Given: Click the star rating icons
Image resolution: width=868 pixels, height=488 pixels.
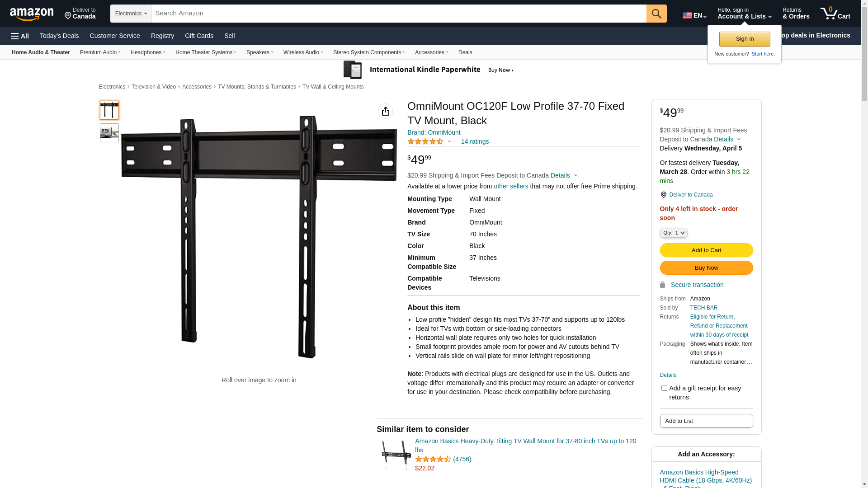Looking at the screenshot, I should coord(425,141).
